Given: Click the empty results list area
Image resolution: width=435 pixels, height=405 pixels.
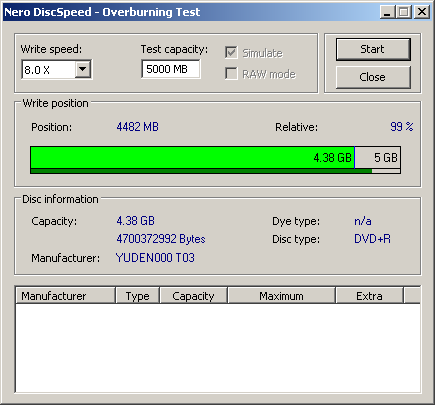Looking at the screenshot, I should (218, 348).
